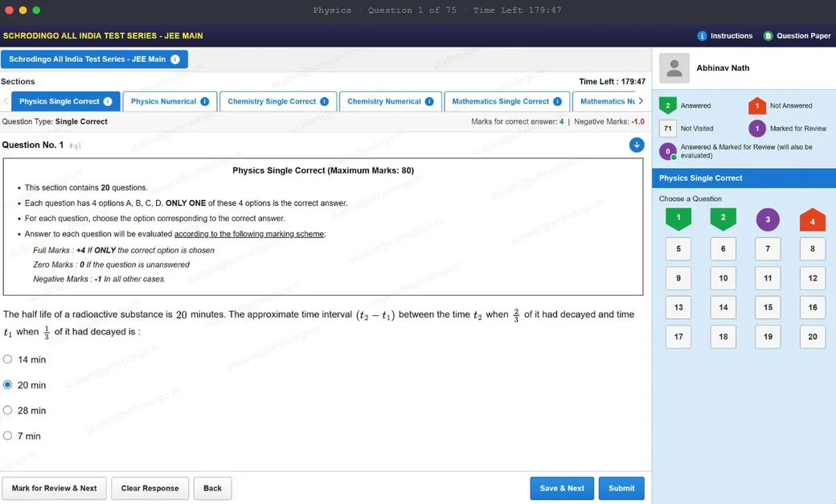The width and height of the screenshot is (836, 504).
Task: Jump to question 10 in palette
Action: pos(723,278)
